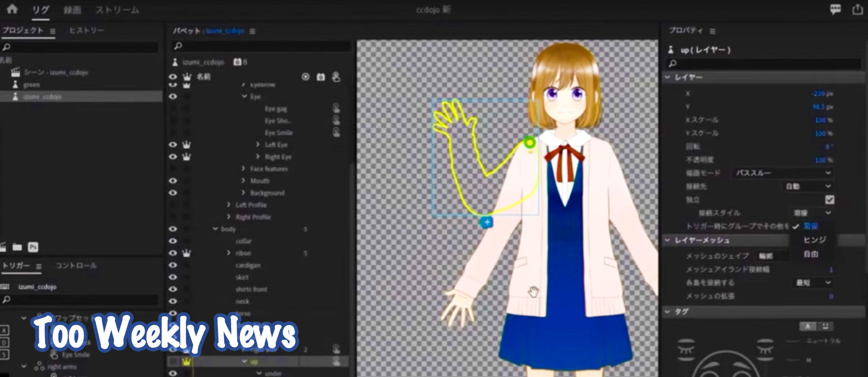The height and width of the screenshot is (377, 868).
Task: Select the scene clapperboard icon in Project
Action: point(16,72)
